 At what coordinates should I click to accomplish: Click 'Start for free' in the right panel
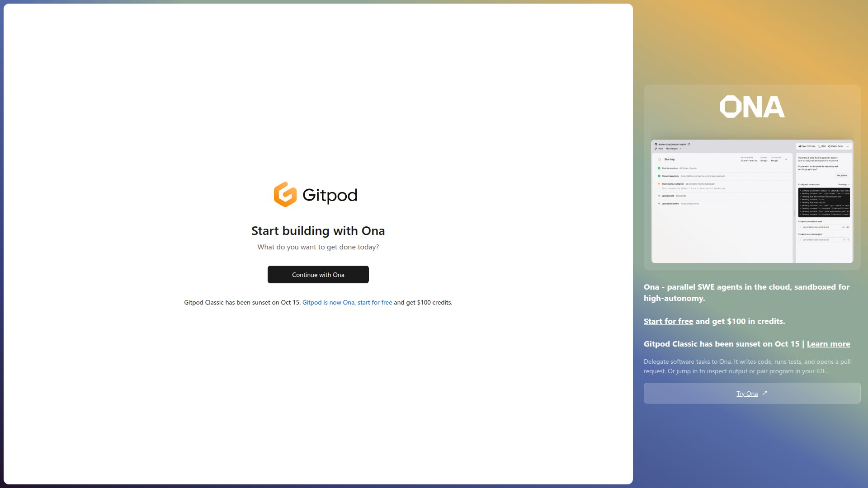coord(668,321)
